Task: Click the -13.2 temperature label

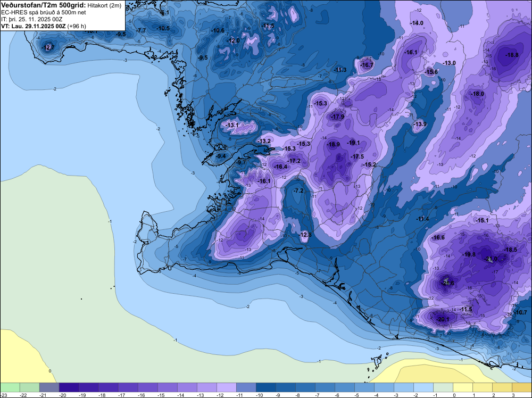Action: pos(264,141)
